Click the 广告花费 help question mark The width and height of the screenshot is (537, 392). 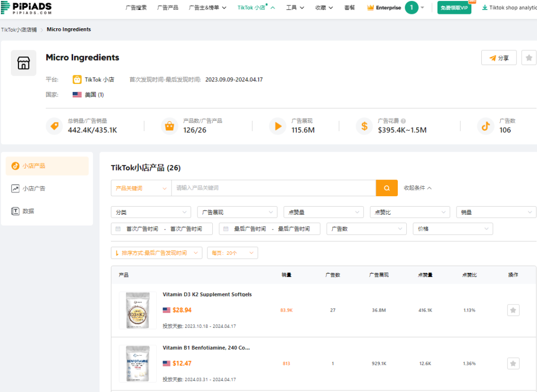tap(403, 121)
